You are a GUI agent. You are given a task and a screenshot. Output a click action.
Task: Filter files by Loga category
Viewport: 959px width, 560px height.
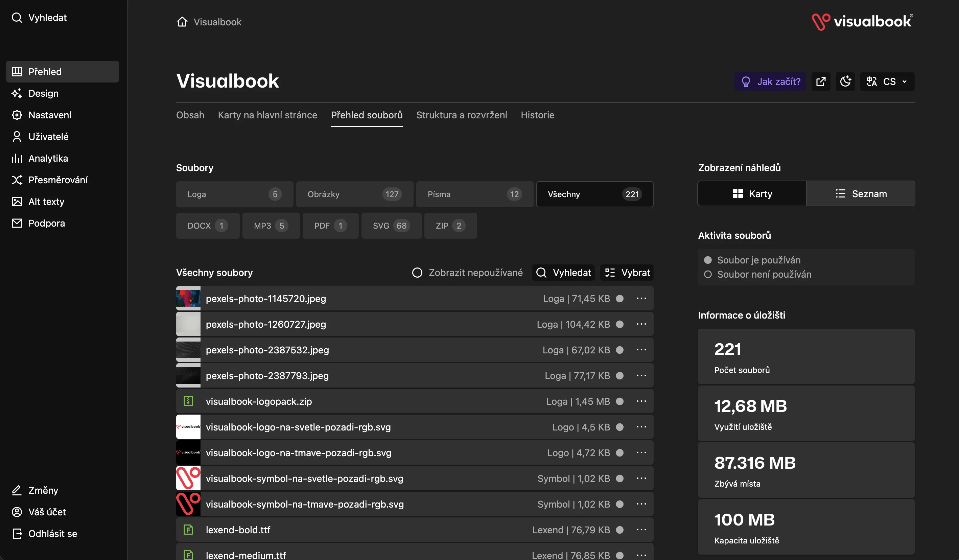(234, 194)
